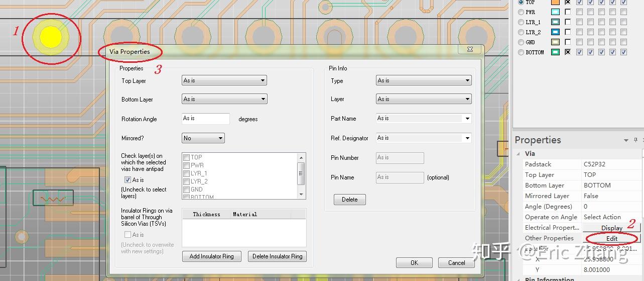Click the Delete button in Pin Info
Viewport: 644px width, 281px height.
[349, 200]
